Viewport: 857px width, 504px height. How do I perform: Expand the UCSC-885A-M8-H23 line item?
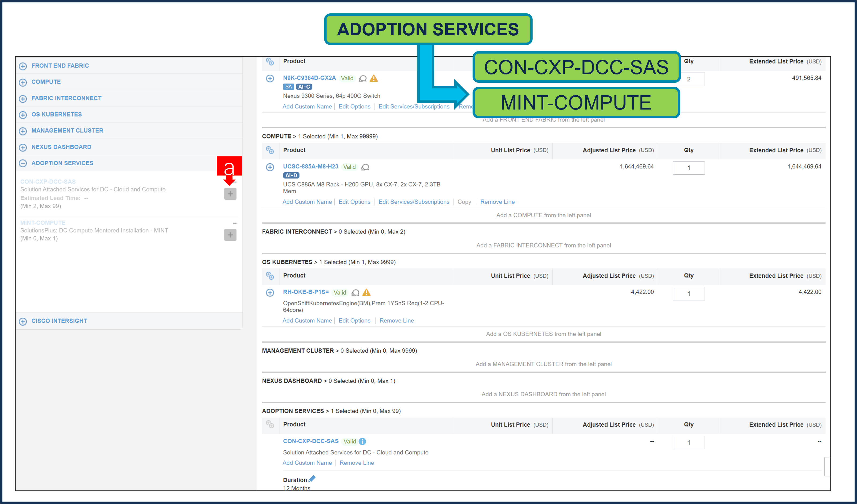point(270,167)
